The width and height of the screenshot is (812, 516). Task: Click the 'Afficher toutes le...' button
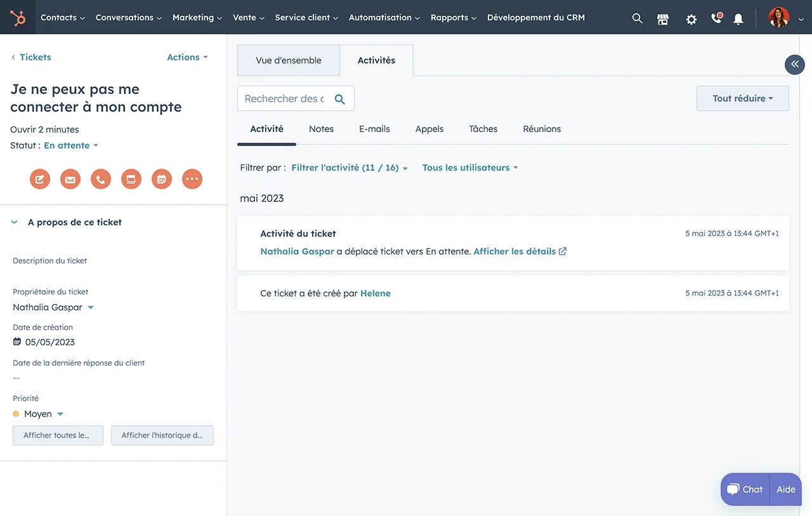tap(58, 435)
